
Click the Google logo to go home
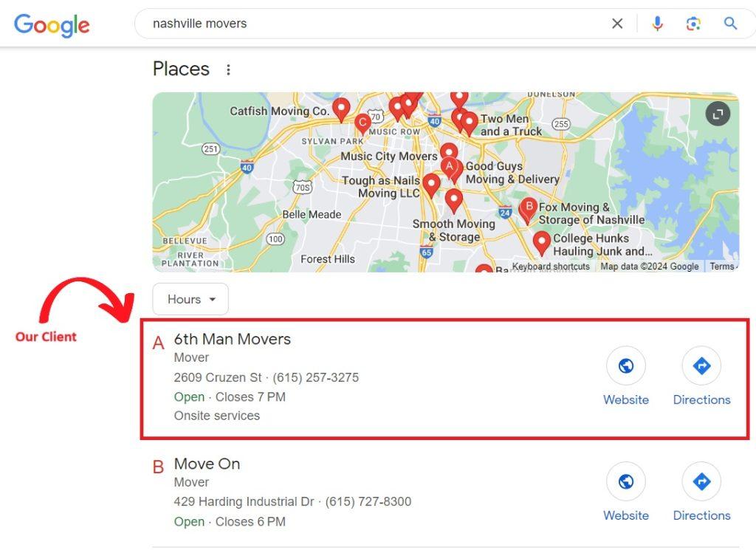[x=52, y=24]
